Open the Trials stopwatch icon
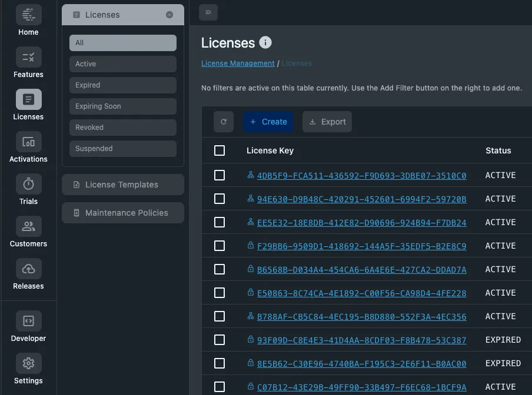 [x=28, y=185]
